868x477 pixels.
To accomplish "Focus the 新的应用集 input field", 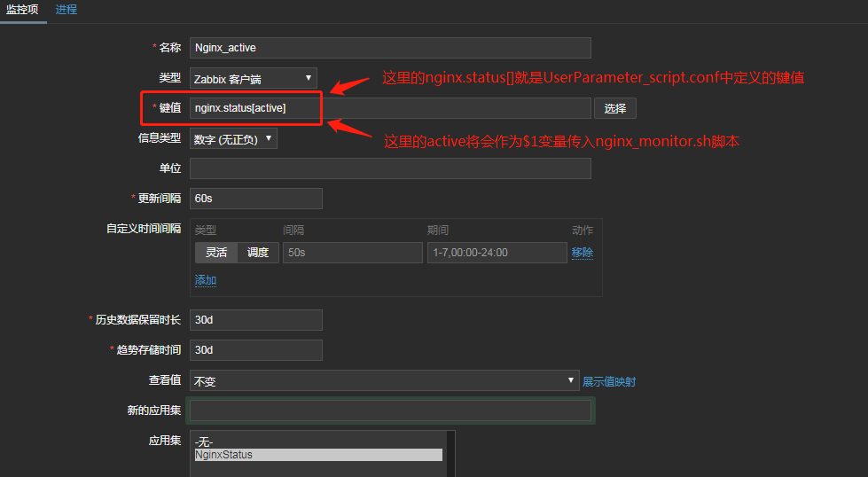I will [x=390, y=411].
